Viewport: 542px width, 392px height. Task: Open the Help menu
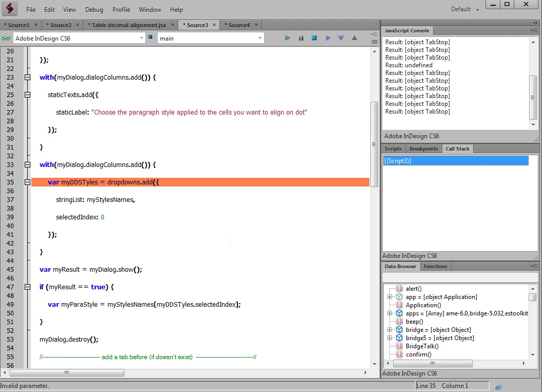tap(176, 10)
